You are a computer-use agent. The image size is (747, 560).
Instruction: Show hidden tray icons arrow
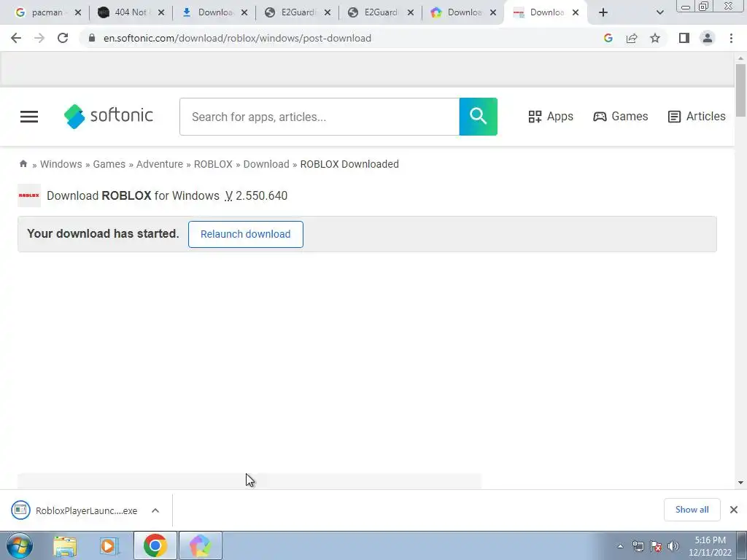[620, 546]
